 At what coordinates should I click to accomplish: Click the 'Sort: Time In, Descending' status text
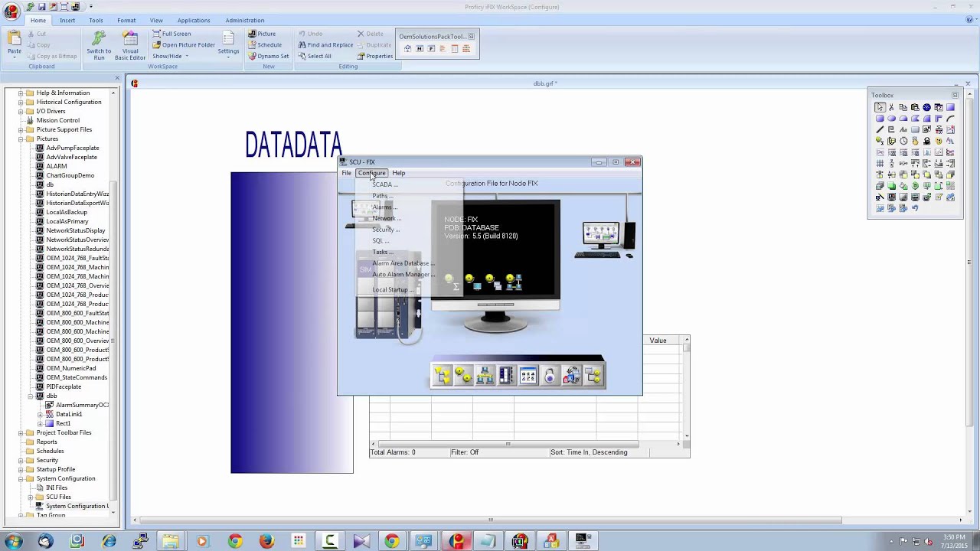[x=589, y=452]
